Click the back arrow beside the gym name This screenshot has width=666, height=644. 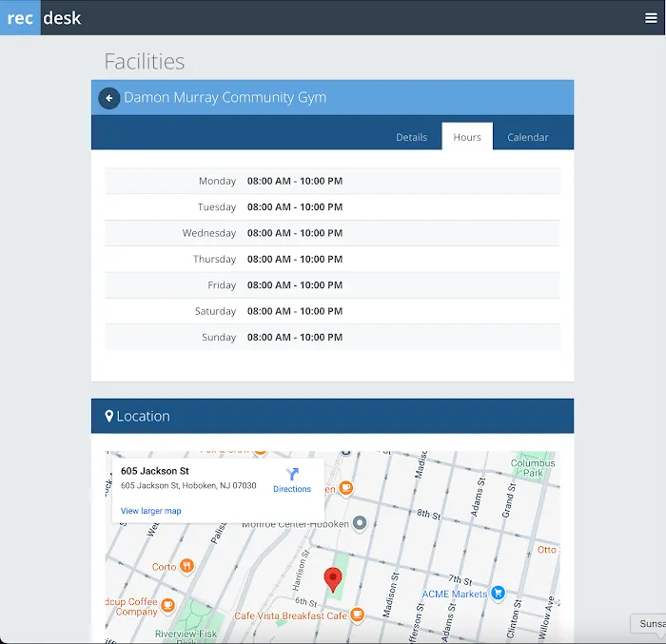coord(109,98)
